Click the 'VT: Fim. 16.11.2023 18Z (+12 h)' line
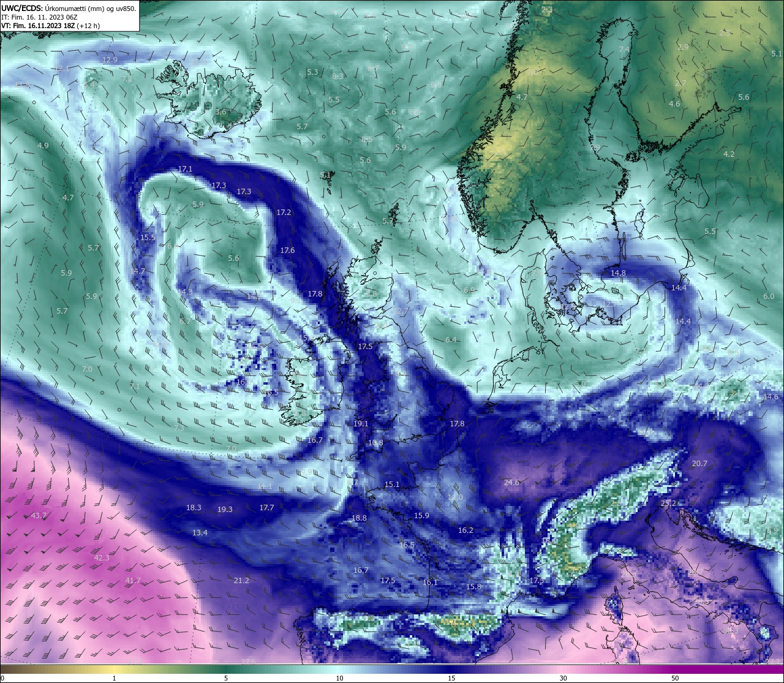The image size is (784, 683). (x=50, y=26)
